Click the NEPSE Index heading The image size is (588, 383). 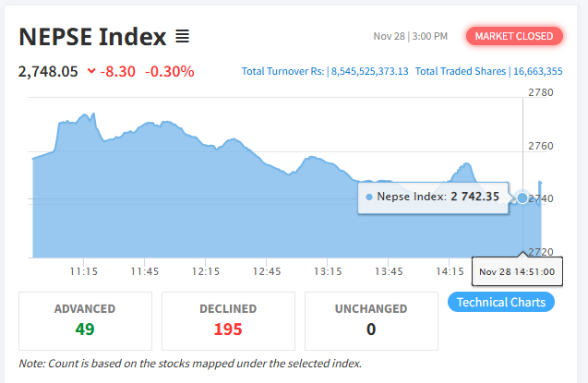click(x=92, y=37)
